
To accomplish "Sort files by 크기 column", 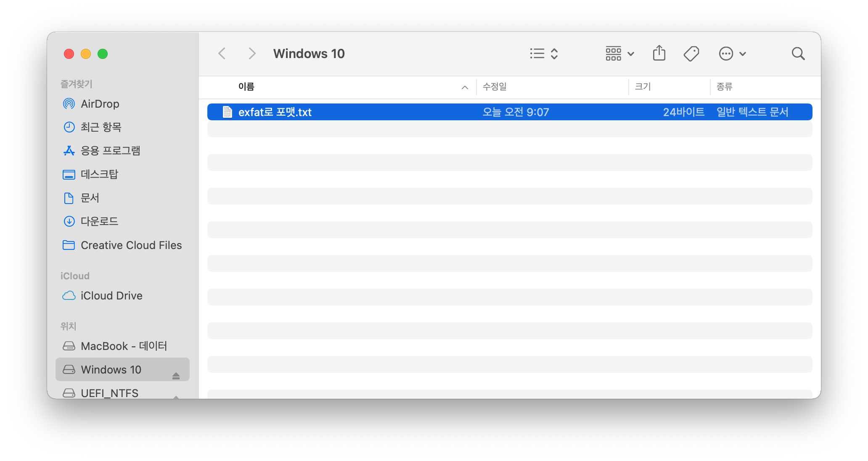I will click(x=643, y=87).
